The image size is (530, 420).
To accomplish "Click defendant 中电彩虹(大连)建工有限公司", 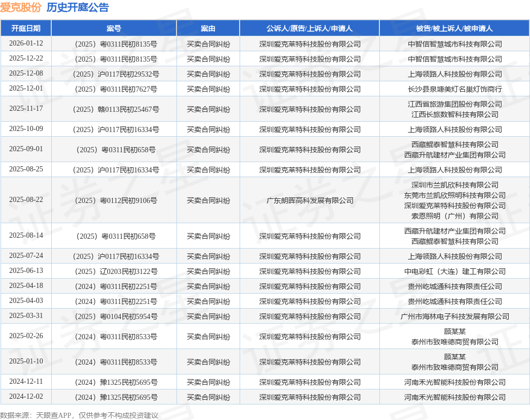I will [x=454, y=271].
